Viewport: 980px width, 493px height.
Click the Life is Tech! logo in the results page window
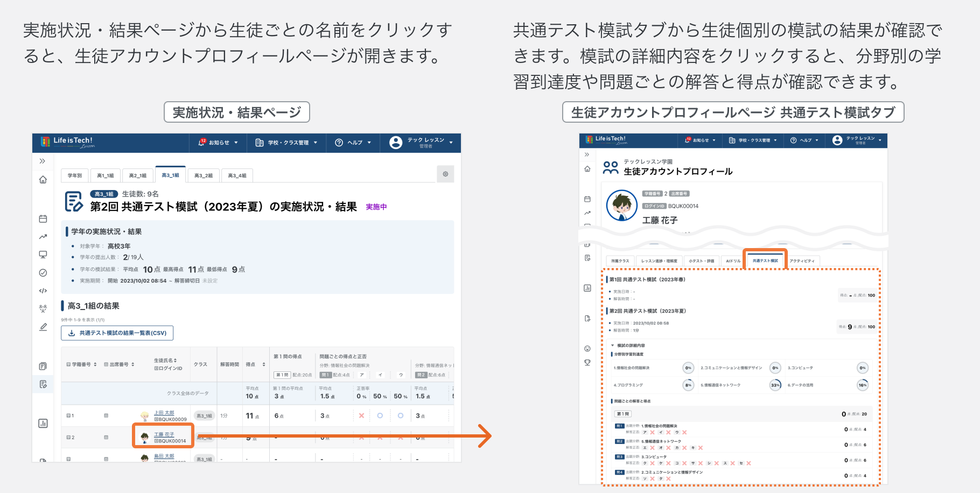(68, 142)
